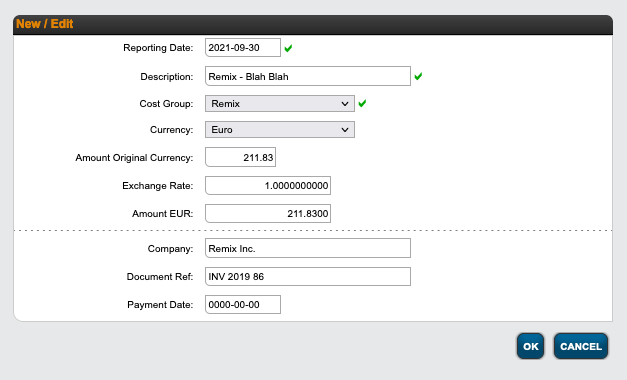
Task: Focus the Reporting Date field
Action: [243, 48]
